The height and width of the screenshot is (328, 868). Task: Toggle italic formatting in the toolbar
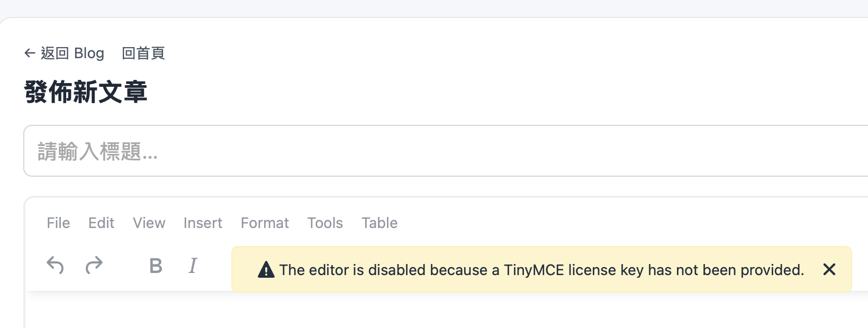pyautogui.click(x=193, y=266)
